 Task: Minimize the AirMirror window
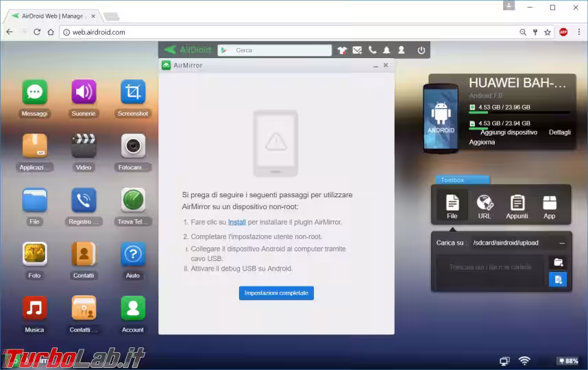375,66
